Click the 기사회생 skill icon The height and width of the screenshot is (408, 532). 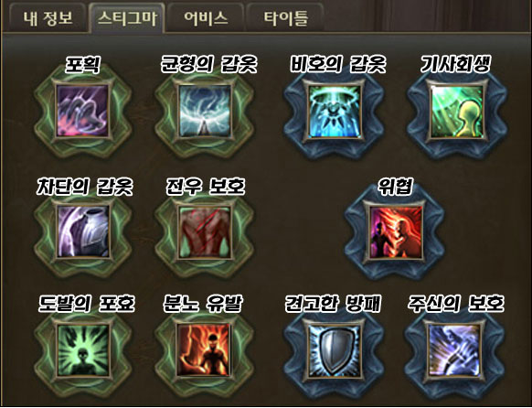coord(457,111)
